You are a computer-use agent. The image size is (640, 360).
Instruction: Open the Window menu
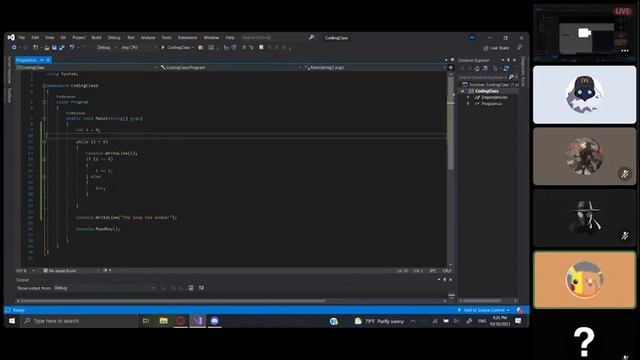(x=211, y=38)
